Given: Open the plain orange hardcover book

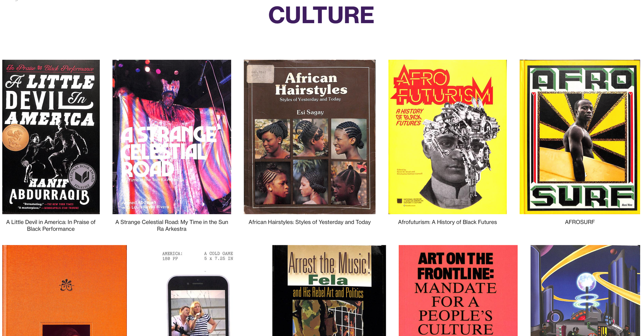Looking at the screenshot, I should pos(64,291).
